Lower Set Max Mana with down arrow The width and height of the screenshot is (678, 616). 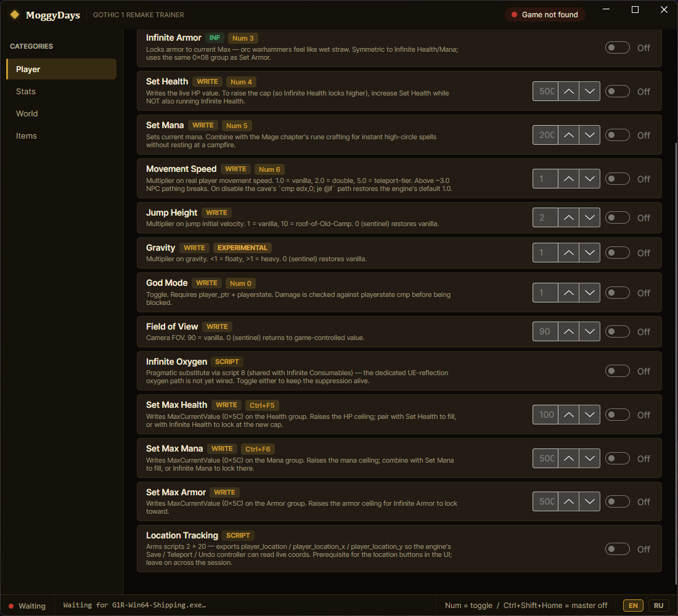[589, 458]
